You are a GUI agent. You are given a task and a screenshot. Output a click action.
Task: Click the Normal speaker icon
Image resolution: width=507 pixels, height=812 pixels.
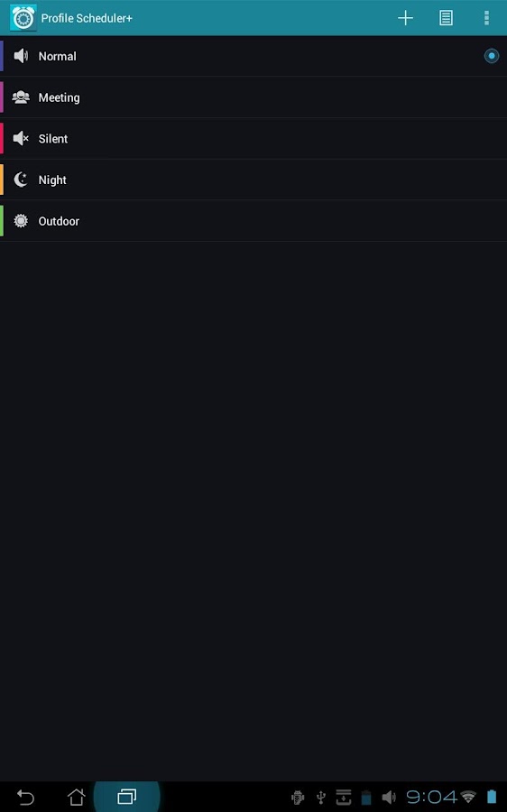click(21, 56)
